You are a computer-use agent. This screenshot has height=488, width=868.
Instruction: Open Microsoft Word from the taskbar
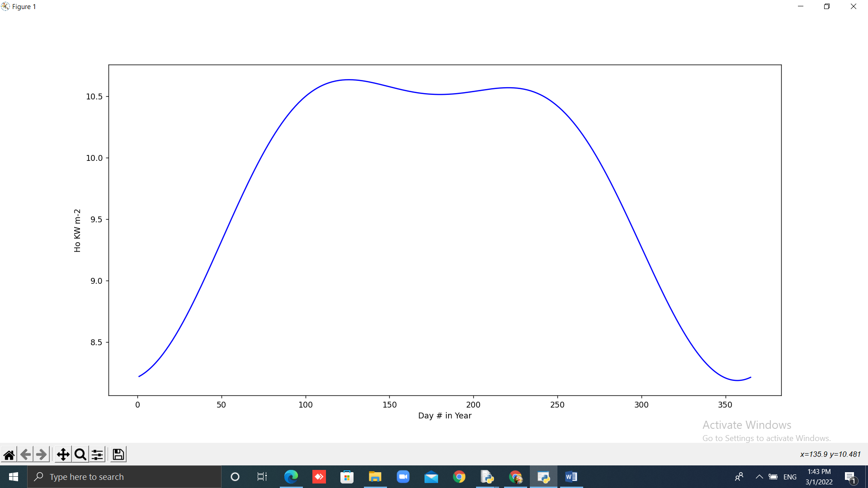coord(571,477)
